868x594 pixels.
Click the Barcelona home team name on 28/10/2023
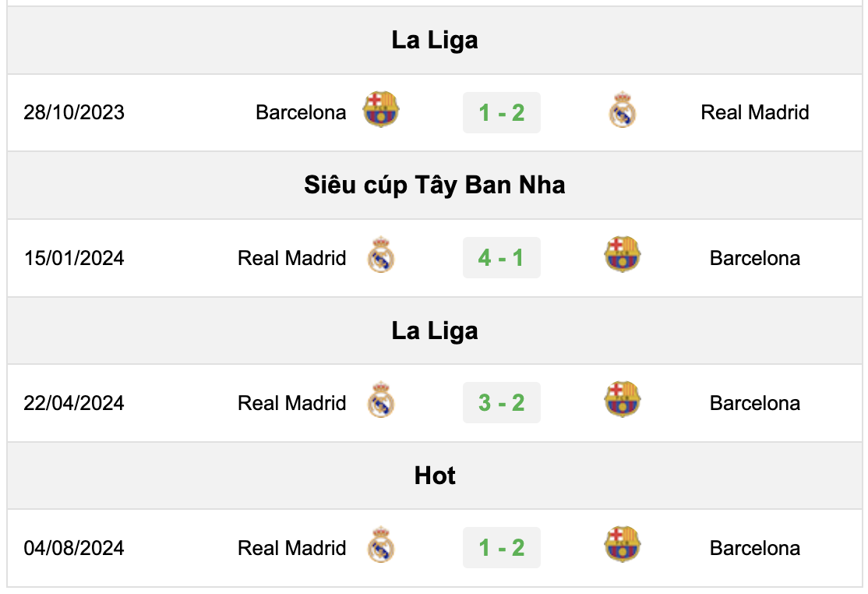tap(301, 112)
